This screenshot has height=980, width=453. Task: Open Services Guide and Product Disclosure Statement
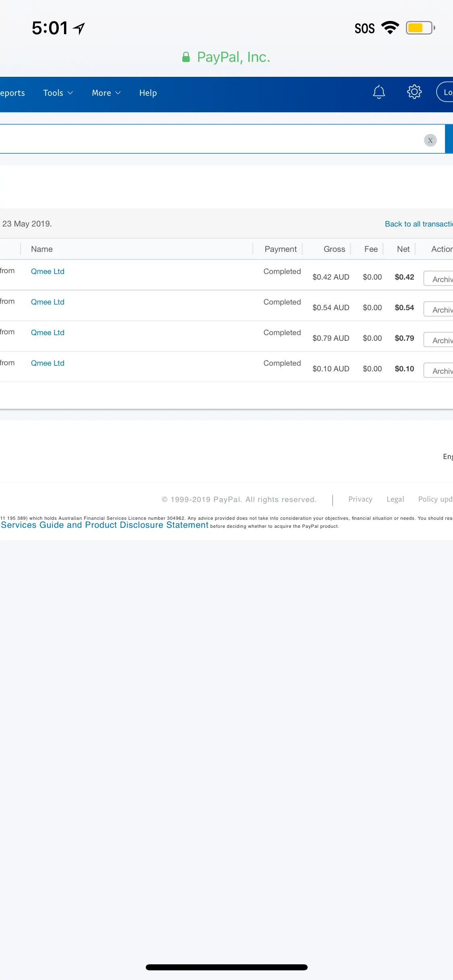(x=105, y=525)
